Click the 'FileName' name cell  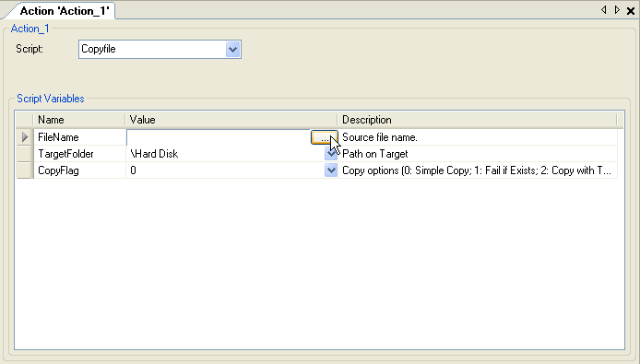coord(79,137)
